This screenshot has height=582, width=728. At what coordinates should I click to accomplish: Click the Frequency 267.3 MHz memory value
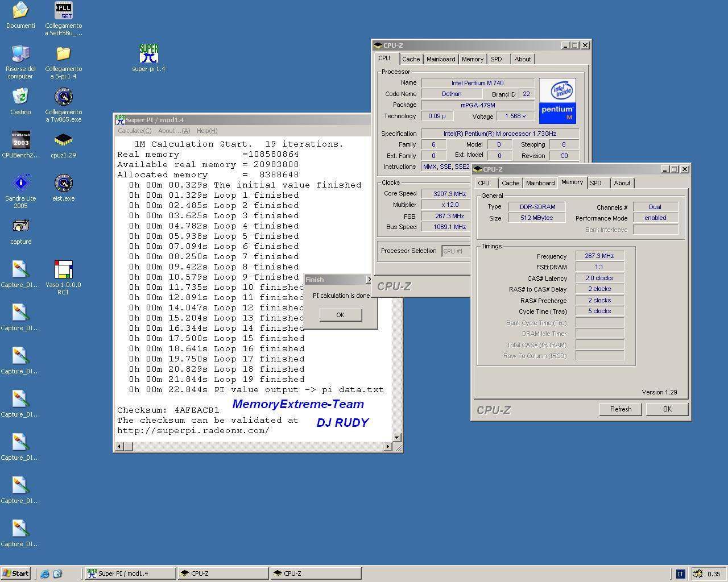599,256
